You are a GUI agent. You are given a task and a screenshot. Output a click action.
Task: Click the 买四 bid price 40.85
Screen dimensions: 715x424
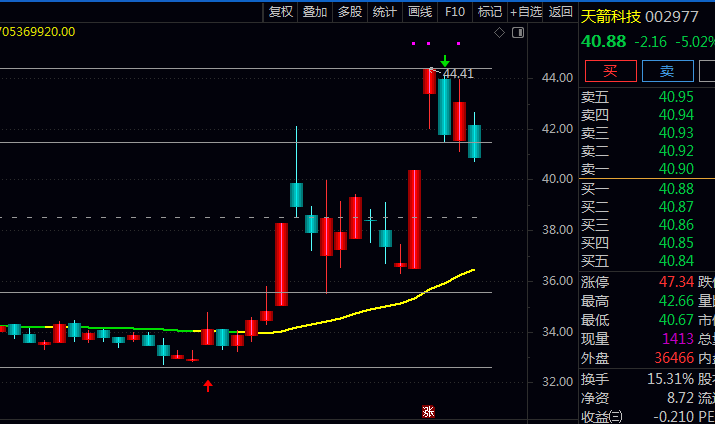[x=676, y=243]
